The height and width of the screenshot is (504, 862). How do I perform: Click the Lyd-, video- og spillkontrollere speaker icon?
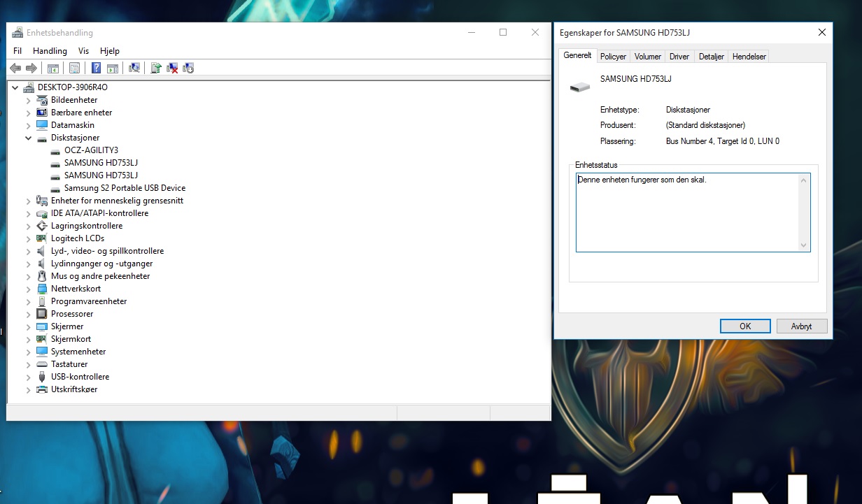(42, 251)
